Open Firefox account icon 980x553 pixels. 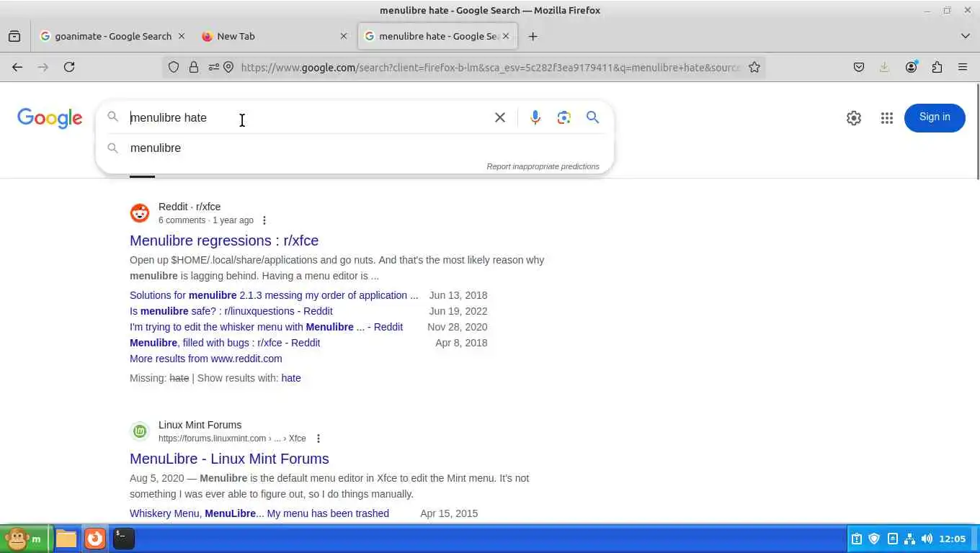(912, 67)
